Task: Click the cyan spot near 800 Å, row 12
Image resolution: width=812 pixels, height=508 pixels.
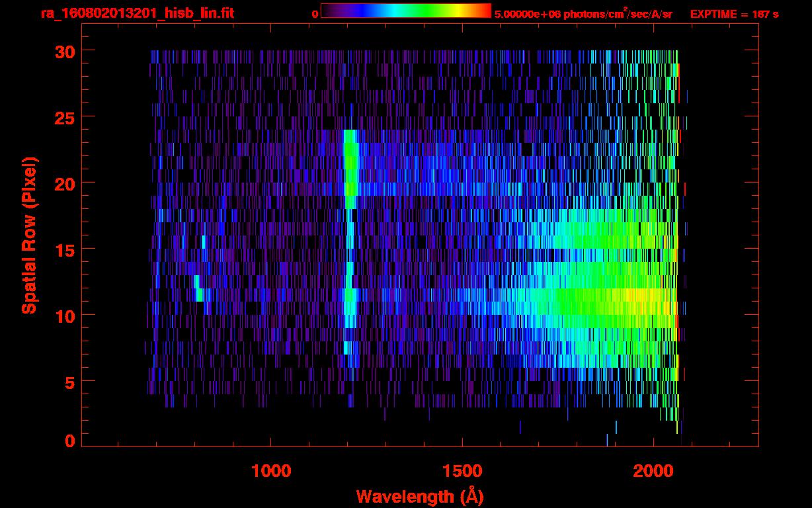Action: point(198,288)
